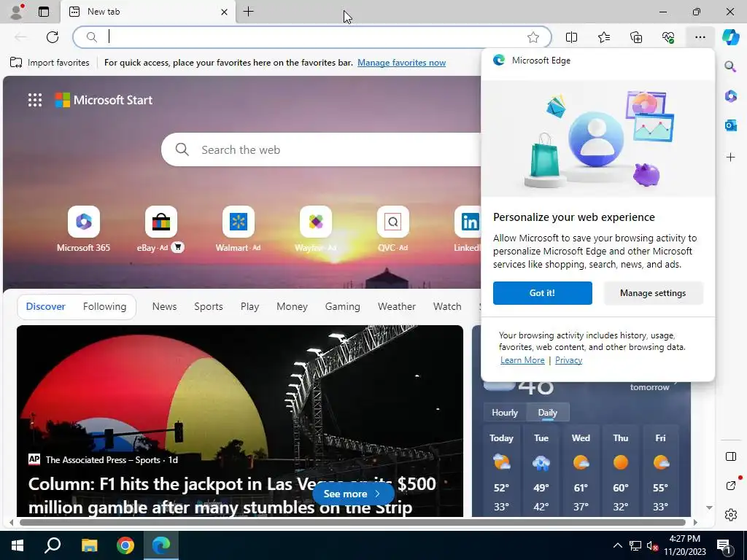Open the eBay quick link tile
The height and width of the screenshot is (560, 747).
coord(161,222)
